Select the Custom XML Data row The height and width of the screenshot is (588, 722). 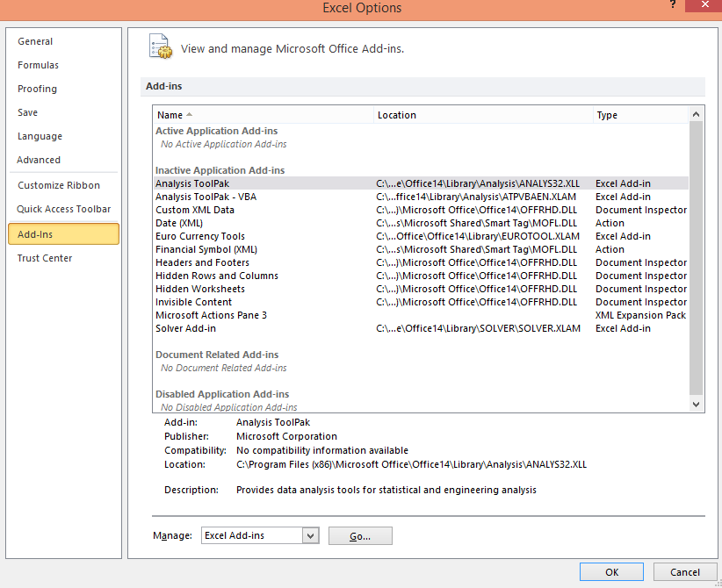pos(421,210)
